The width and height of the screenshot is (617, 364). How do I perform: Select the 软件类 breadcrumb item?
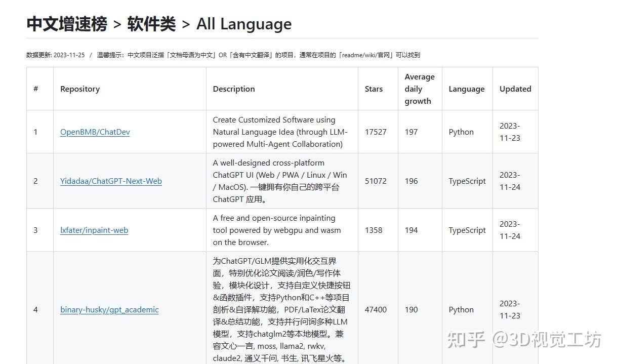click(149, 24)
